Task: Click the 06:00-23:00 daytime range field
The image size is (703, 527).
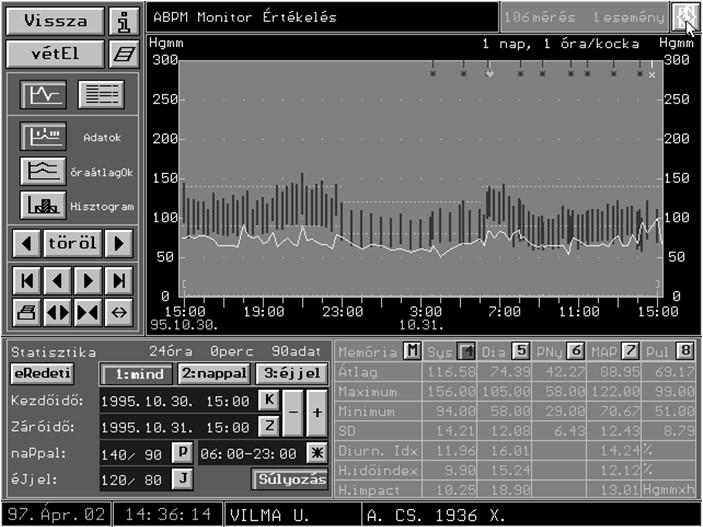Action: click(x=250, y=454)
